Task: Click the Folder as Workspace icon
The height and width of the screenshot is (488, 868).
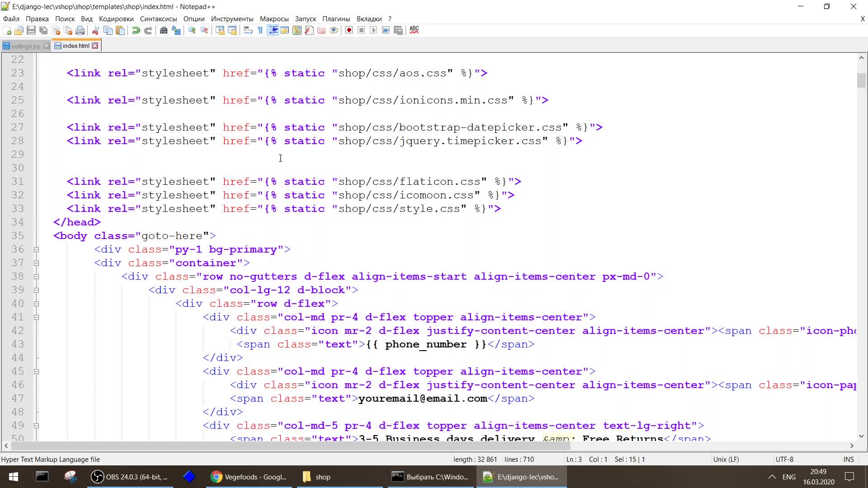Action: click(x=321, y=30)
